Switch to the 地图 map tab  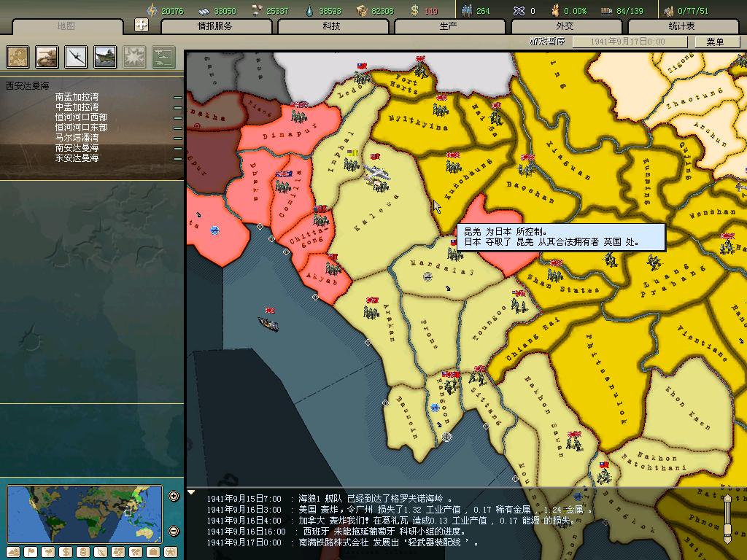[66, 26]
